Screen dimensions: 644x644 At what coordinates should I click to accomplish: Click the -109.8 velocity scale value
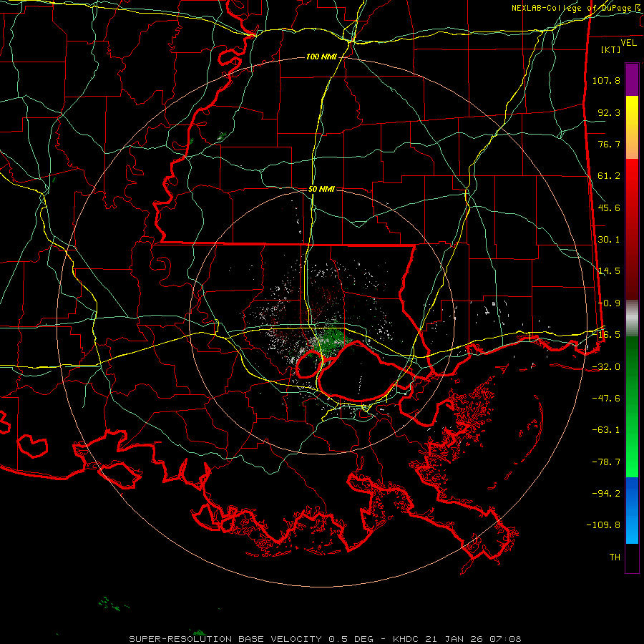[x=603, y=525]
